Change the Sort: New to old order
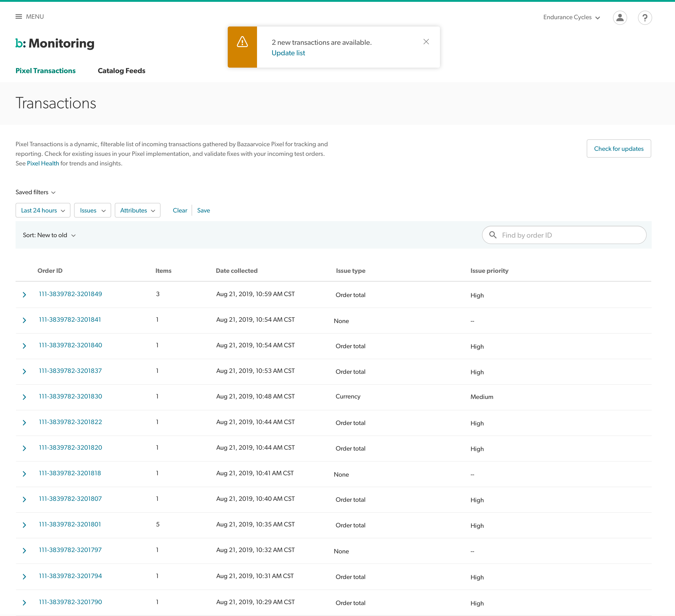 [49, 235]
